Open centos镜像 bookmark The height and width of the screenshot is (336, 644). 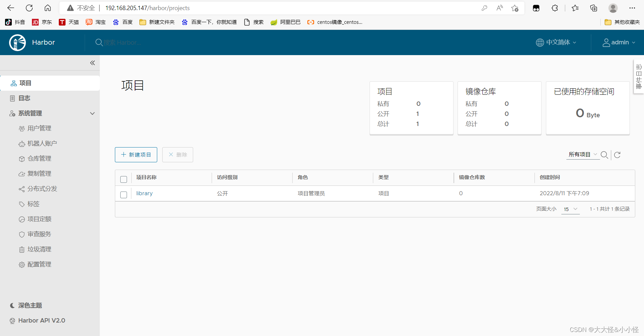pos(335,22)
